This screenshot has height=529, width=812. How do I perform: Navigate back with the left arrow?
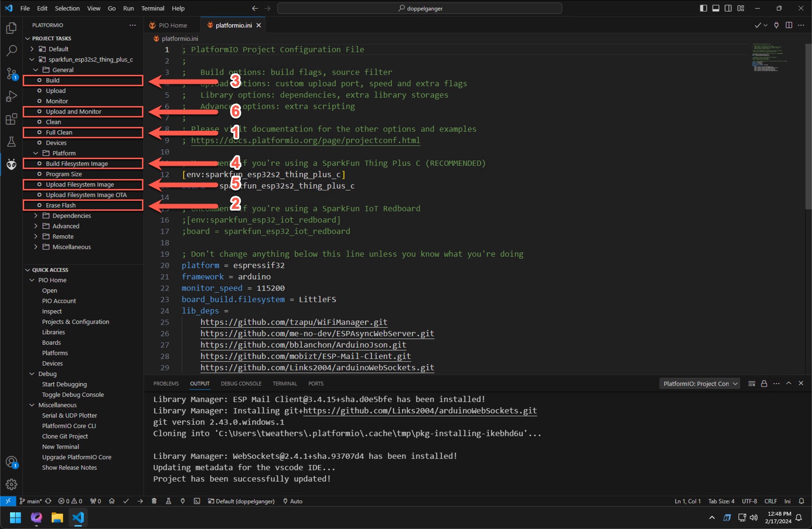255,8
